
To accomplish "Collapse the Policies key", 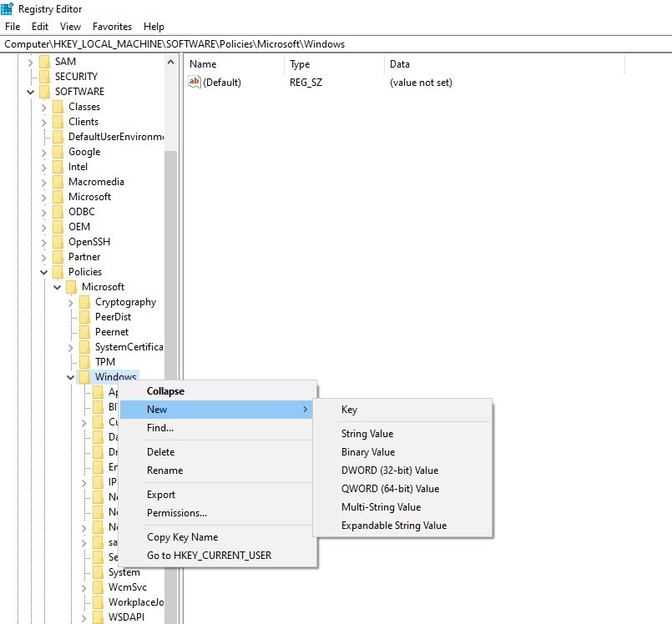I will [x=43, y=272].
